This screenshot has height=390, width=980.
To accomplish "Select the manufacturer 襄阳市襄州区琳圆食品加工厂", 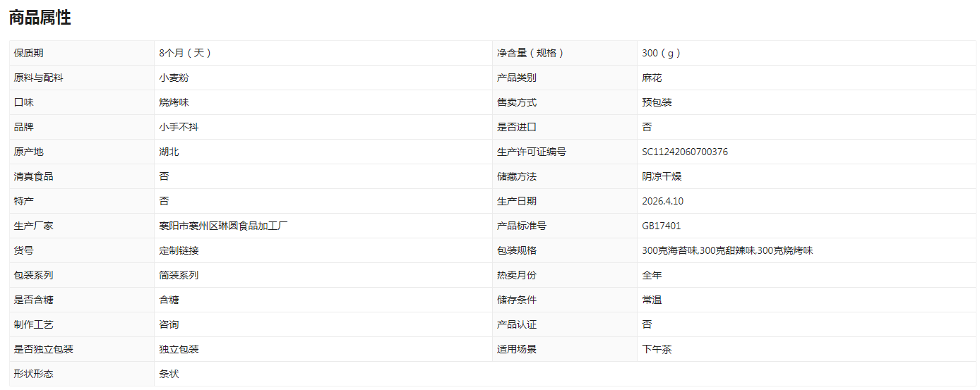I will click(x=224, y=226).
